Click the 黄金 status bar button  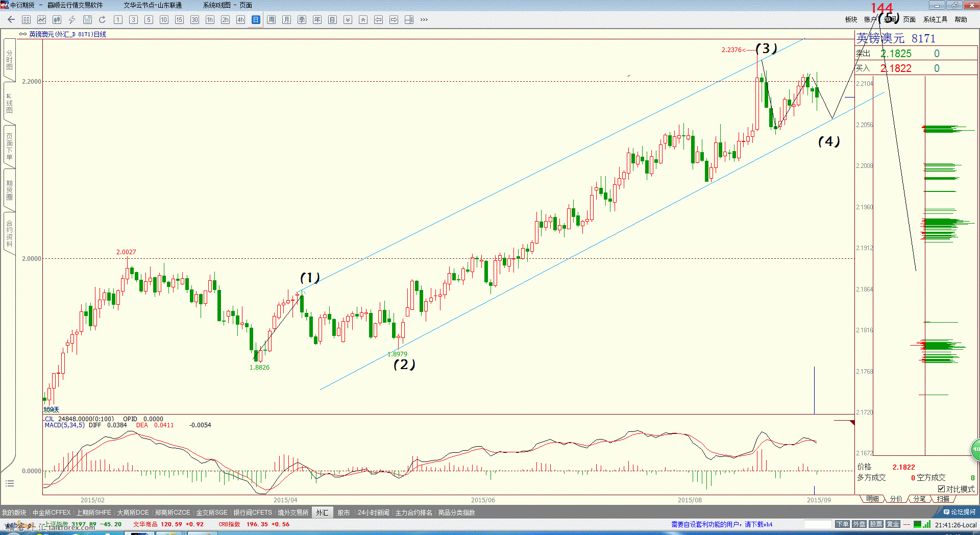[893, 524]
